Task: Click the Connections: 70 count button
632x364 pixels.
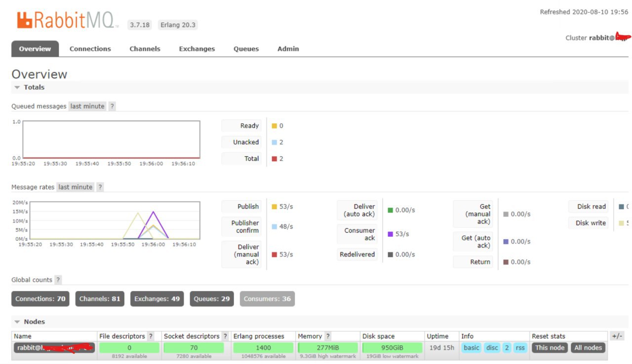Action: tap(40, 299)
